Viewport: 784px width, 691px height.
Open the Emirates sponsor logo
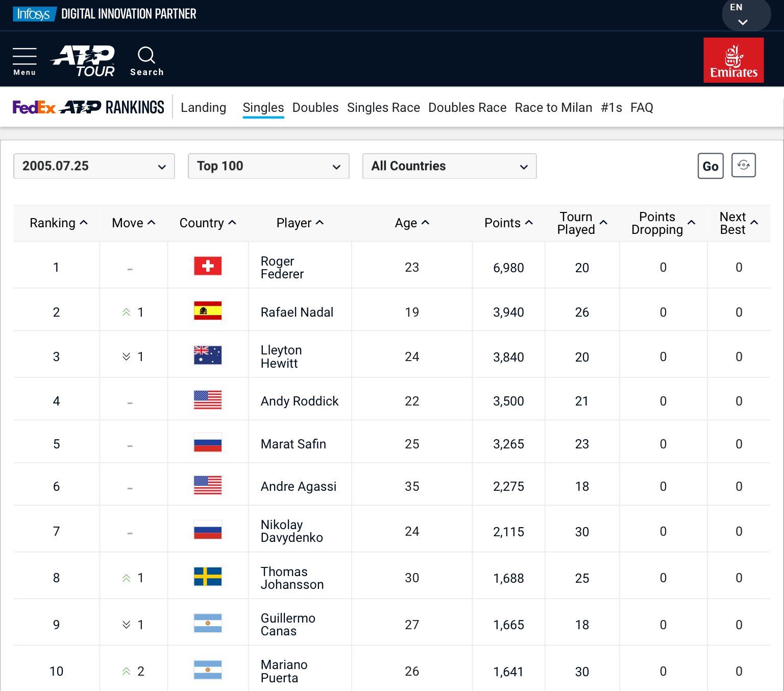pyautogui.click(x=733, y=60)
